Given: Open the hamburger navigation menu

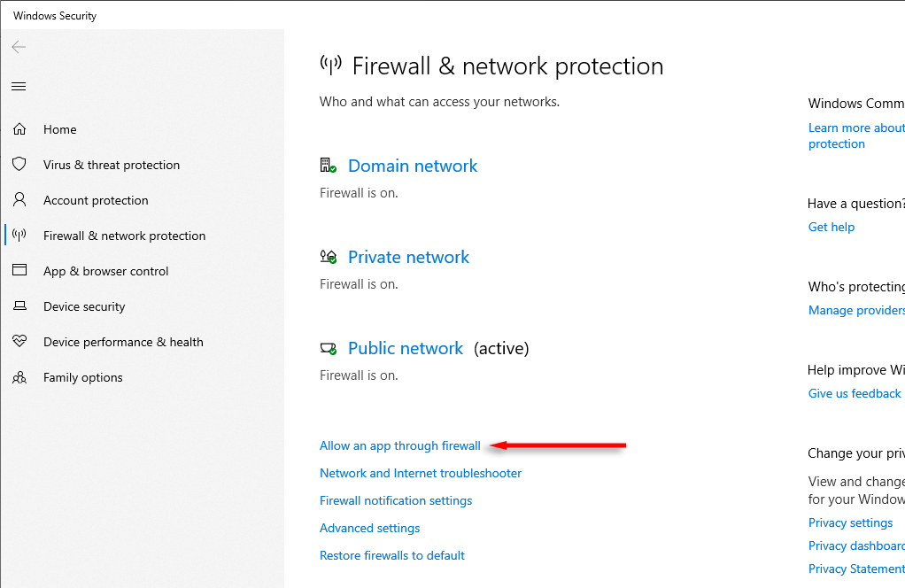Looking at the screenshot, I should [19, 86].
